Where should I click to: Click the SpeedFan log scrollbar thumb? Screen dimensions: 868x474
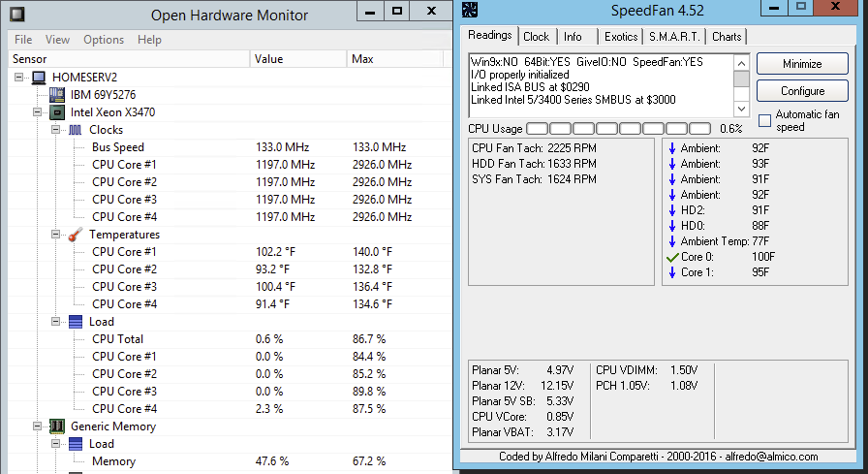pos(741,79)
